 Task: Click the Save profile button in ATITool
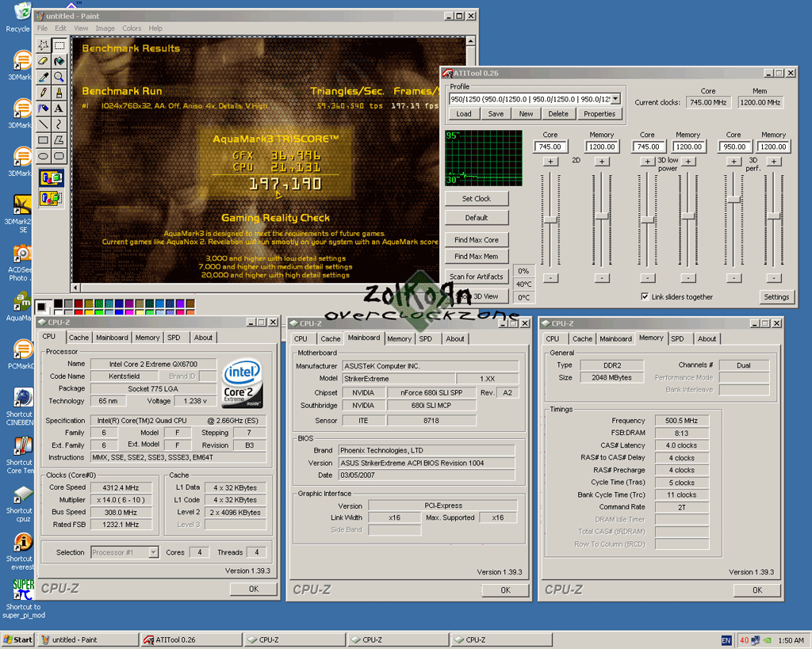point(496,114)
